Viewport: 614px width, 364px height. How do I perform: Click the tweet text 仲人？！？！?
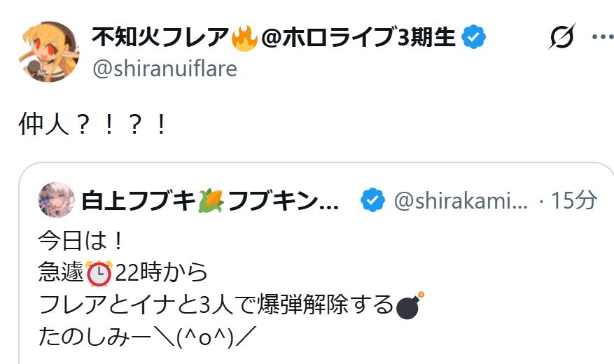tap(93, 124)
